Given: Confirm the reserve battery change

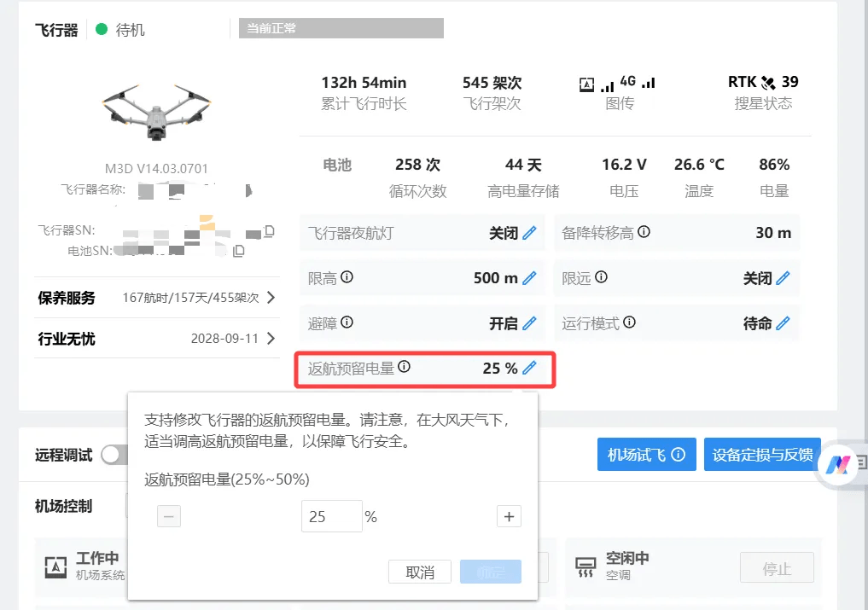Looking at the screenshot, I should pos(491,572).
